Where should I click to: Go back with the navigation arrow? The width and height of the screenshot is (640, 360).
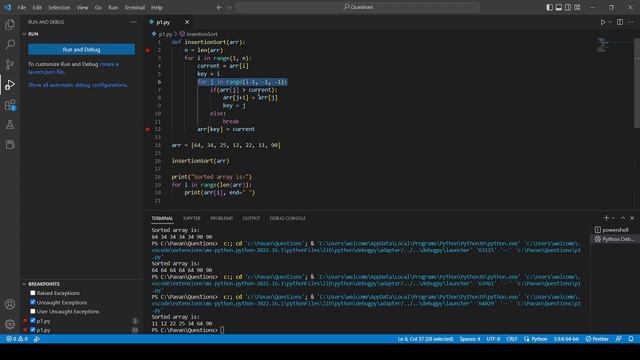point(219,7)
